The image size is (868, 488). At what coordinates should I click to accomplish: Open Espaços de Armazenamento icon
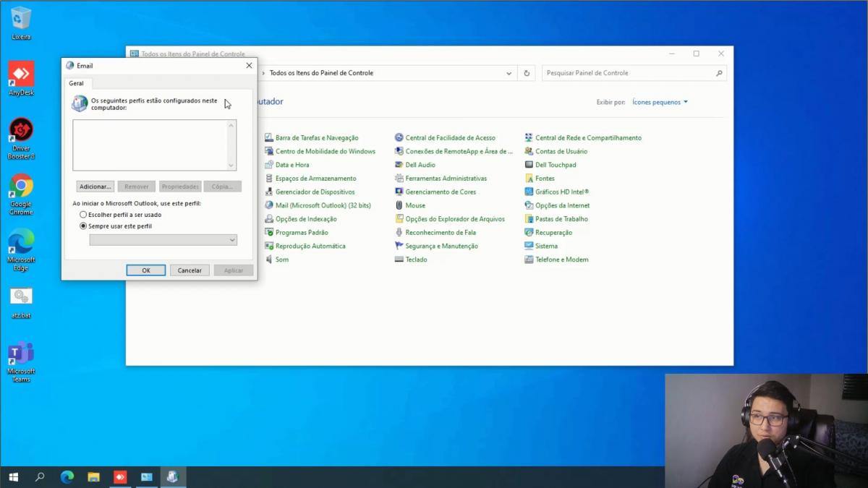269,178
